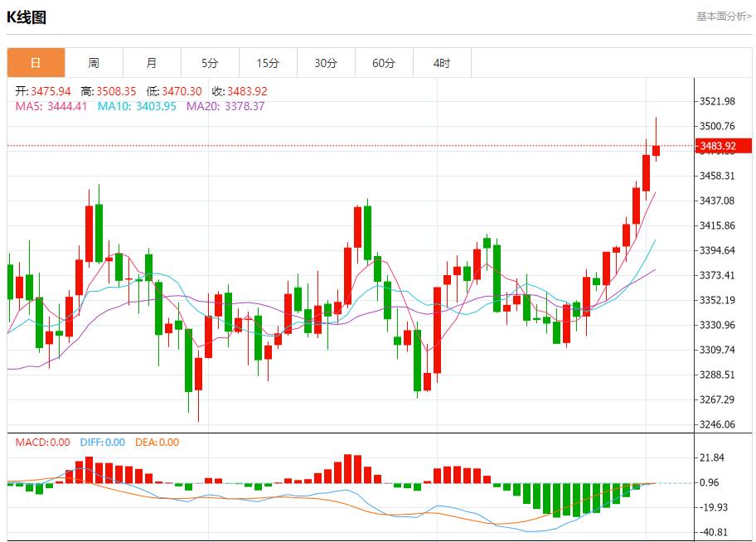Click the DEA value label
The image size is (756, 542).
click(146, 443)
